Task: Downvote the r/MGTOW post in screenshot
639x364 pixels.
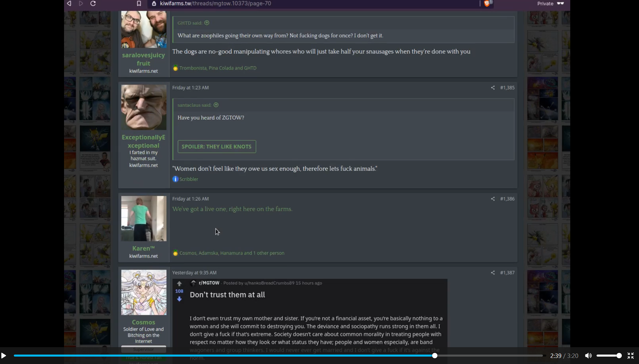Action: coord(179,299)
